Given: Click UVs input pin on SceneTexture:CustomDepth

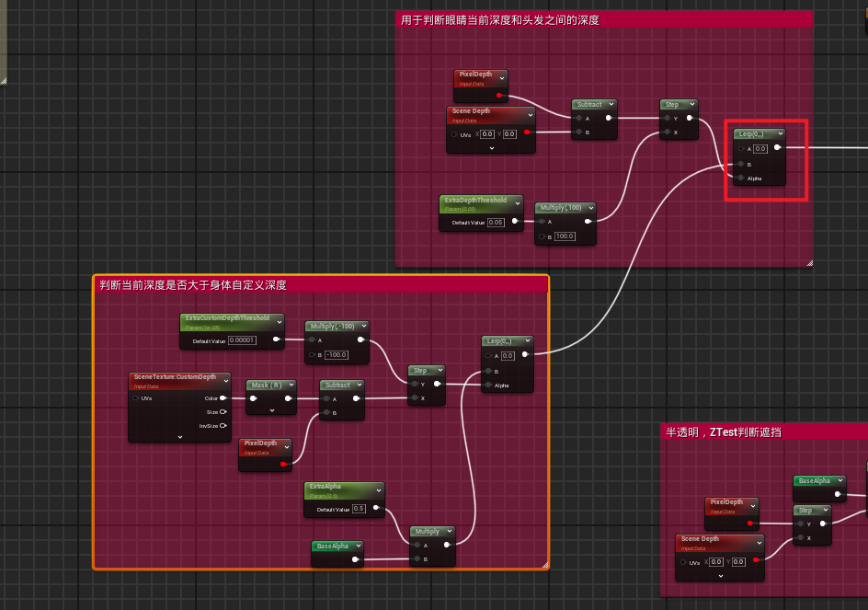Looking at the screenshot, I should [x=136, y=398].
